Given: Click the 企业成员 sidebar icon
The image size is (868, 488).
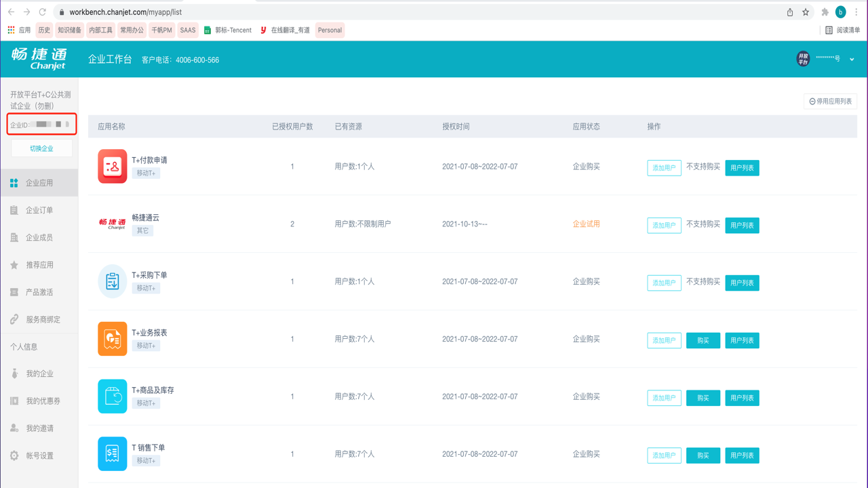Looking at the screenshot, I should pyautogui.click(x=14, y=237).
